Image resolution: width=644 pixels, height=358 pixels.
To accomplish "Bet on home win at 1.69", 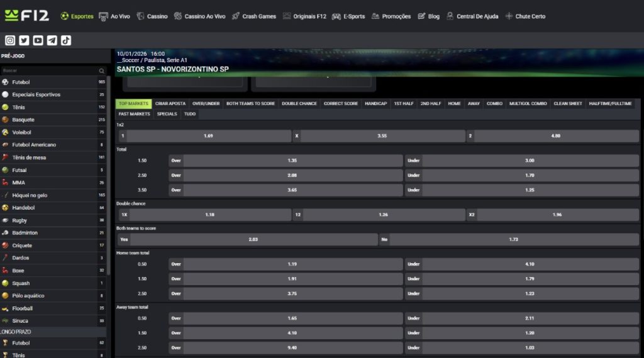I will [x=205, y=136].
